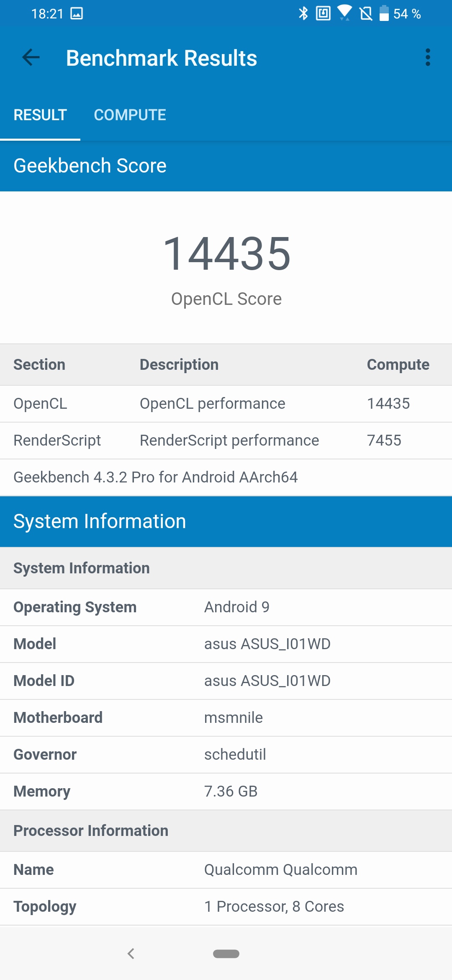Tap the Topology 1 Processor row
This screenshot has width=452, height=980.
tap(226, 907)
